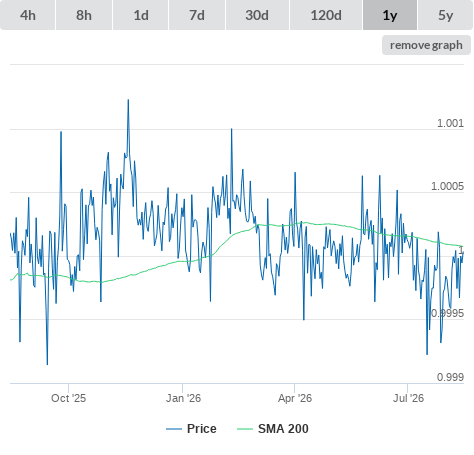
Task: Open the 7d time range view
Action: (197, 15)
